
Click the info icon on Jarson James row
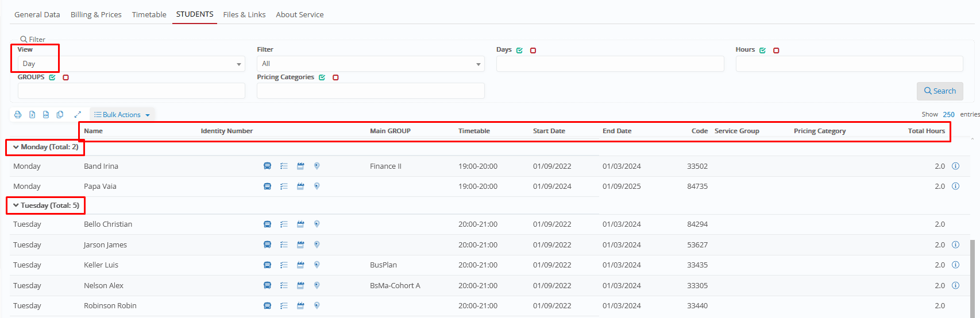coord(955,245)
